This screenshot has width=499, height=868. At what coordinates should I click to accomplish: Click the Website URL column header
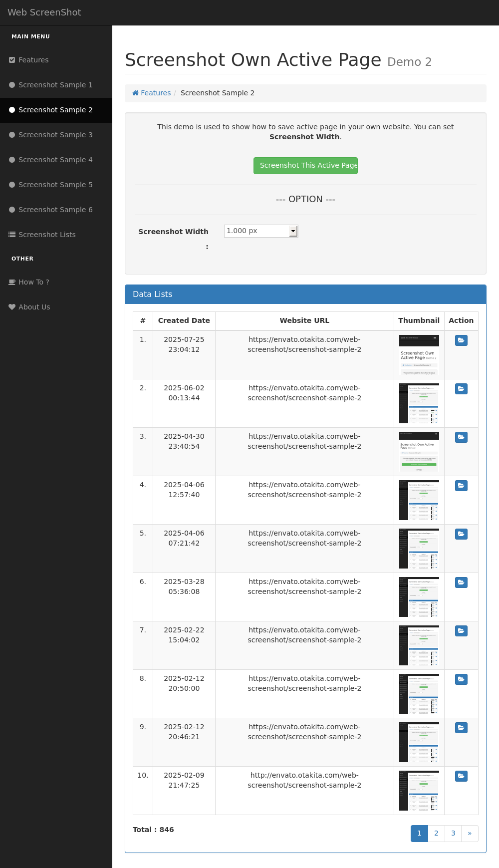click(304, 321)
